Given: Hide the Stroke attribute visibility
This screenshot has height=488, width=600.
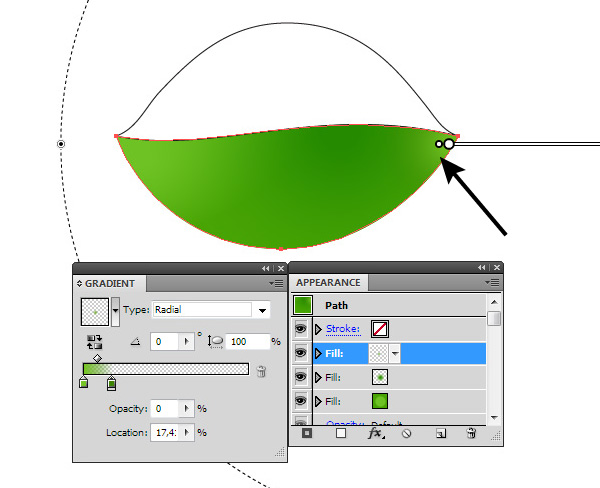Looking at the screenshot, I should click(x=301, y=329).
